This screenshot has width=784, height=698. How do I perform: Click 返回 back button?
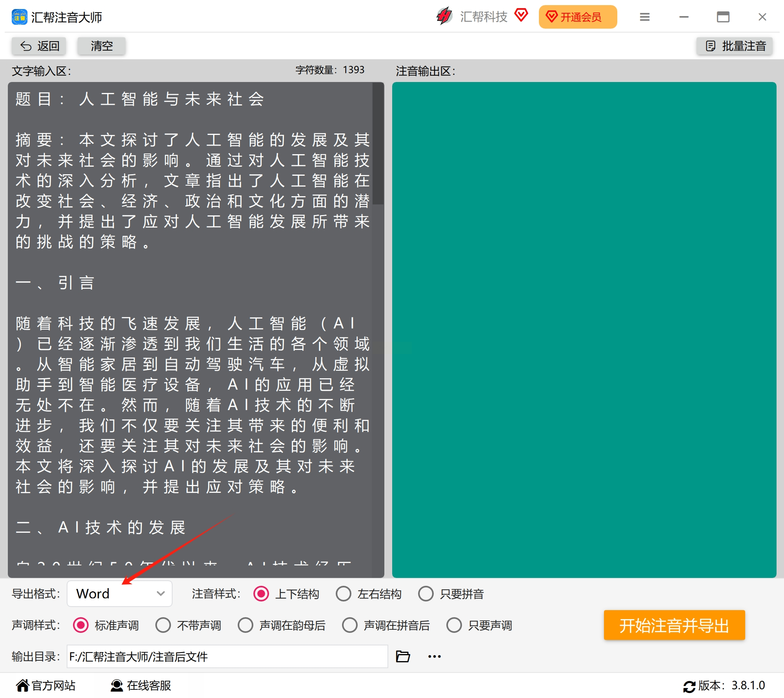[x=39, y=46]
